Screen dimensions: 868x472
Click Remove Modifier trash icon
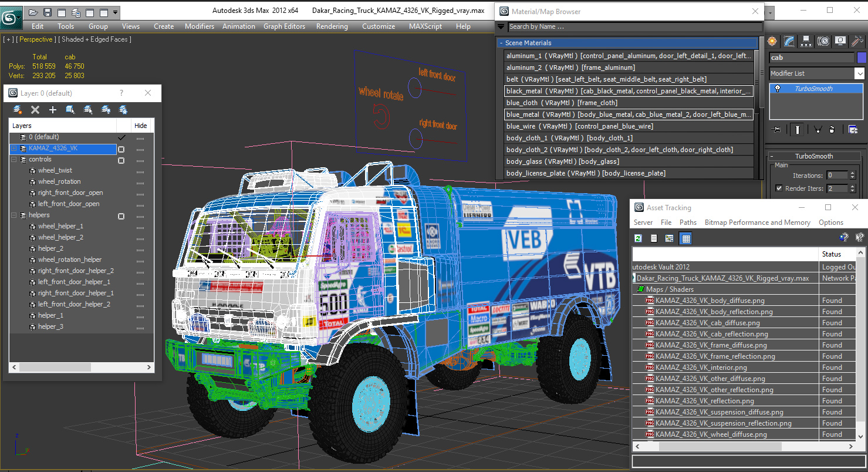(x=832, y=130)
